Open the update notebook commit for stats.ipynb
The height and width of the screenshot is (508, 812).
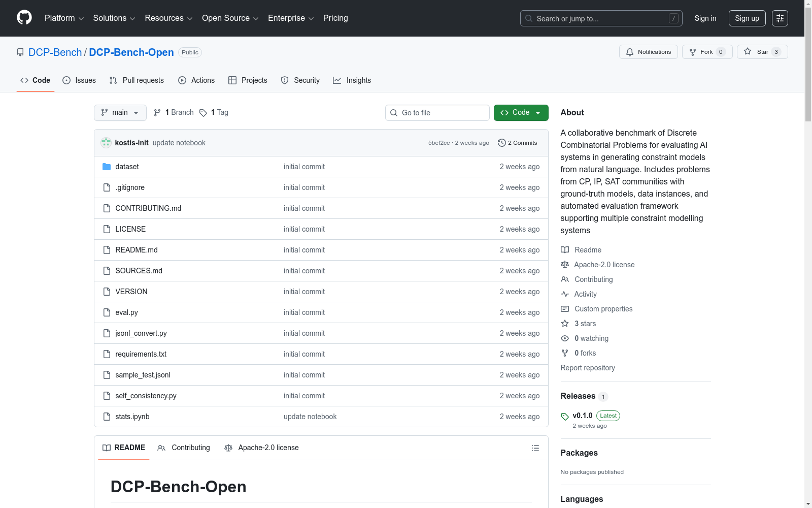(310, 417)
